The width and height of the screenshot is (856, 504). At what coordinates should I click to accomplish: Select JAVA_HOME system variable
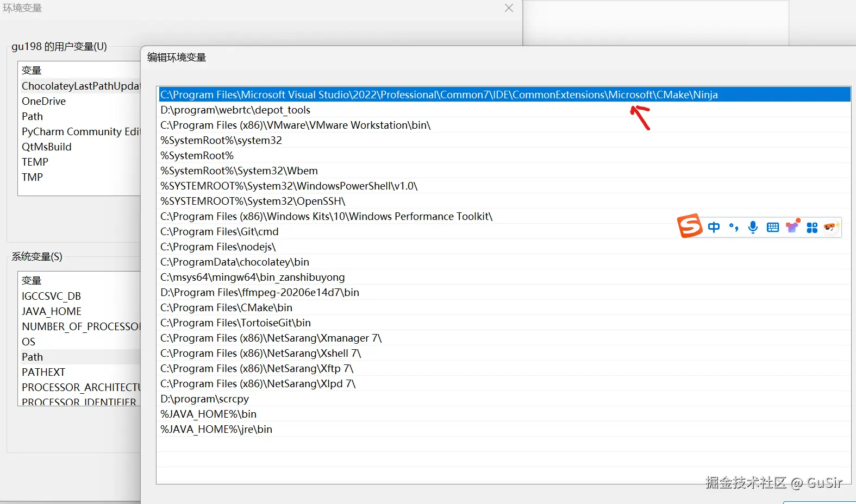click(80, 311)
